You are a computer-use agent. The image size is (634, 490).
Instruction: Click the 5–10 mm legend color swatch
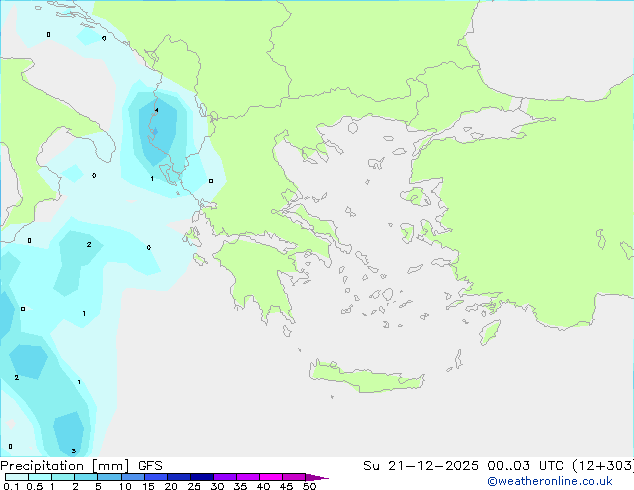tap(109, 477)
